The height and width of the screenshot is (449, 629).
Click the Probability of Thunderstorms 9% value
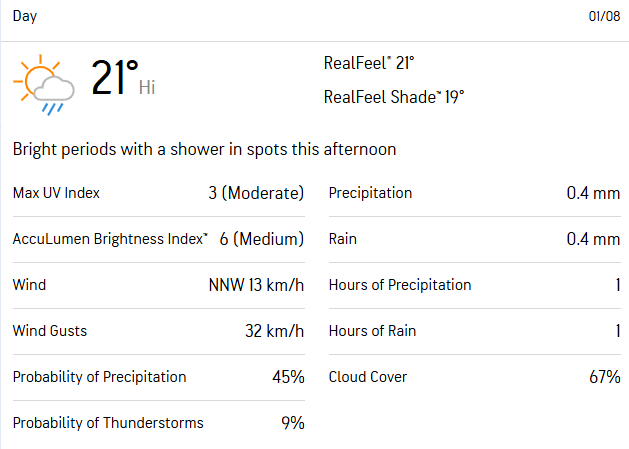[293, 423]
